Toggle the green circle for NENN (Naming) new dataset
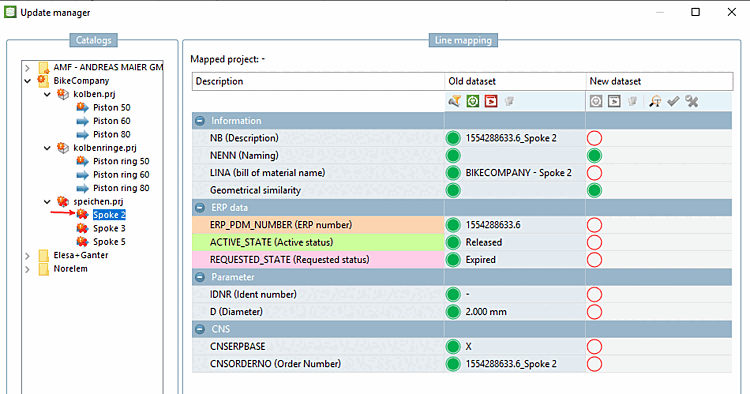The image size is (750, 394). tap(594, 155)
